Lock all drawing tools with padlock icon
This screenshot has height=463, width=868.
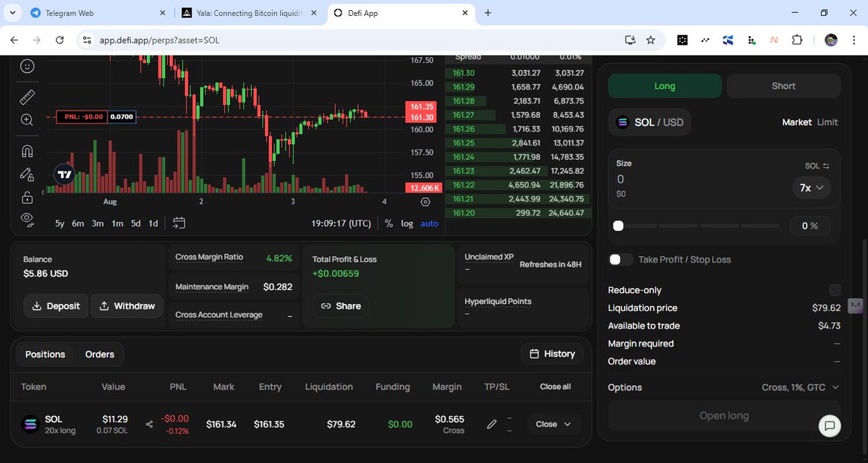tap(27, 197)
